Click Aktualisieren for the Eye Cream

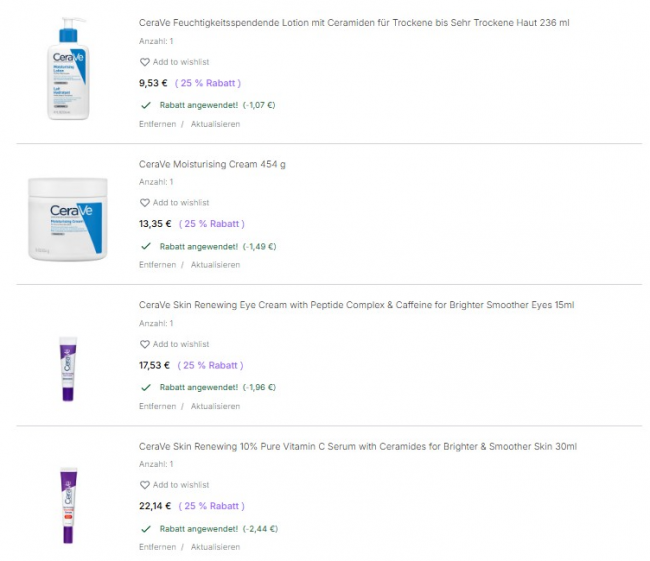pos(215,406)
